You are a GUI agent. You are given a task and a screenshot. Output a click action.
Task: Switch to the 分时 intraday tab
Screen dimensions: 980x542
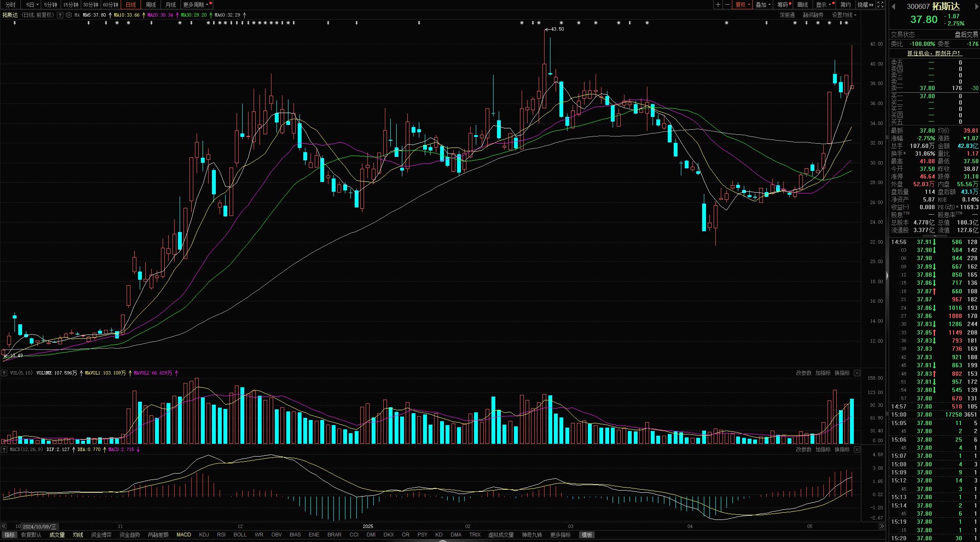click(x=11, y=5)
